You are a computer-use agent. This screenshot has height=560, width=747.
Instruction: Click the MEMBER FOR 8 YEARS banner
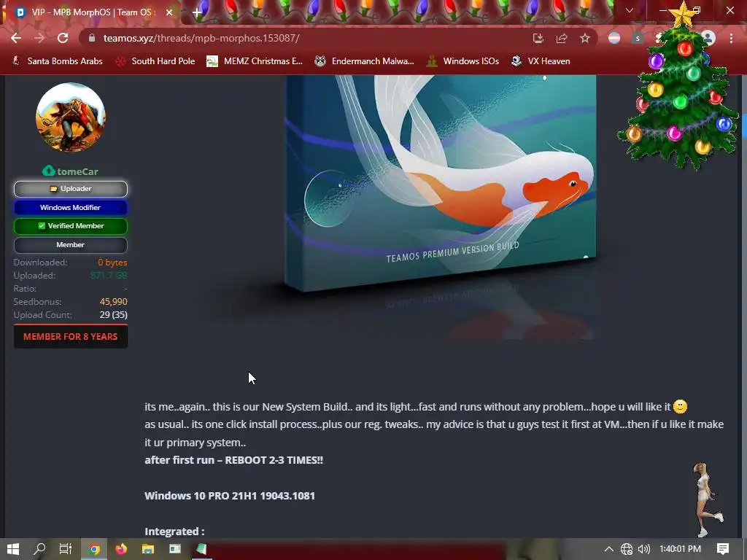point(71,337)
